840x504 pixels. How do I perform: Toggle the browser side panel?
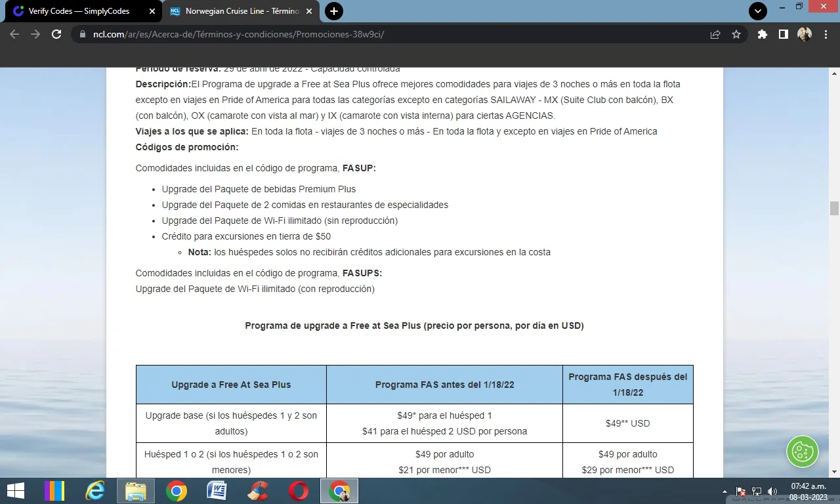[x=783, y=34]
